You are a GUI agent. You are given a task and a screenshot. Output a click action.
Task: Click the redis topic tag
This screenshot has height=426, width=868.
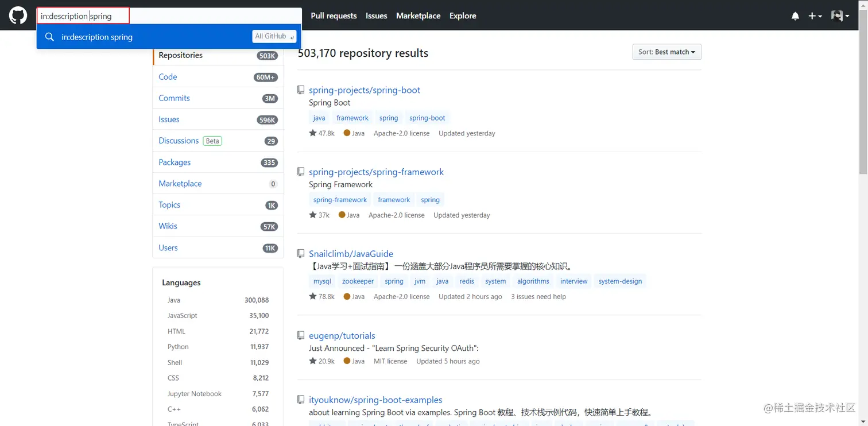click(x=467, y=281)
